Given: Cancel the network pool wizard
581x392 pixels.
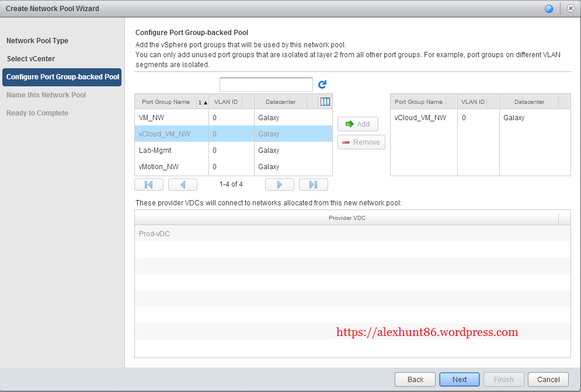Looking at the screenshot, I should tap(548, 380).
